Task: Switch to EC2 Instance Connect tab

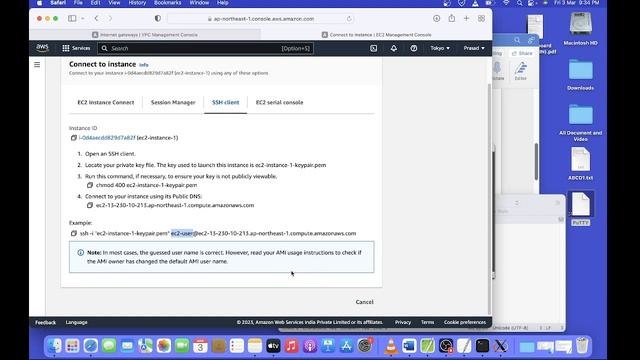Action: pyautogui.click(x=106, y=102)
